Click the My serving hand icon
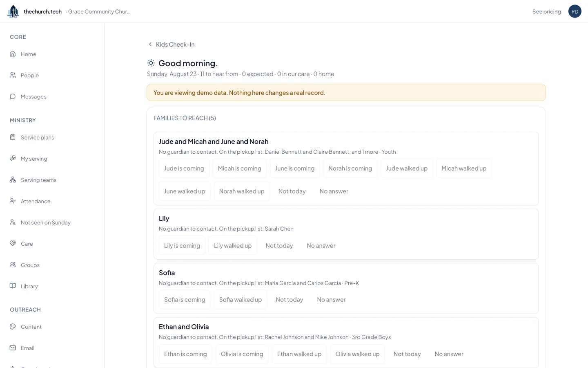 click(13, 158)
